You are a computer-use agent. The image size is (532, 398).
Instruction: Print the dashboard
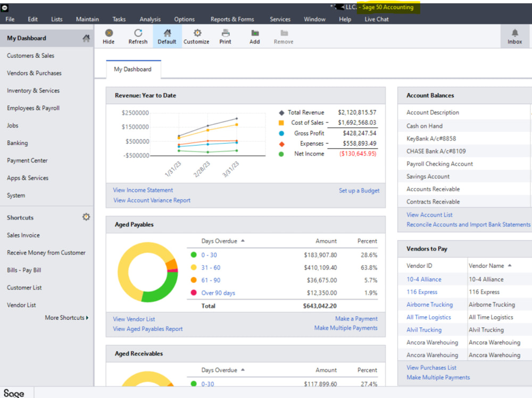click(x=225, y=37)
